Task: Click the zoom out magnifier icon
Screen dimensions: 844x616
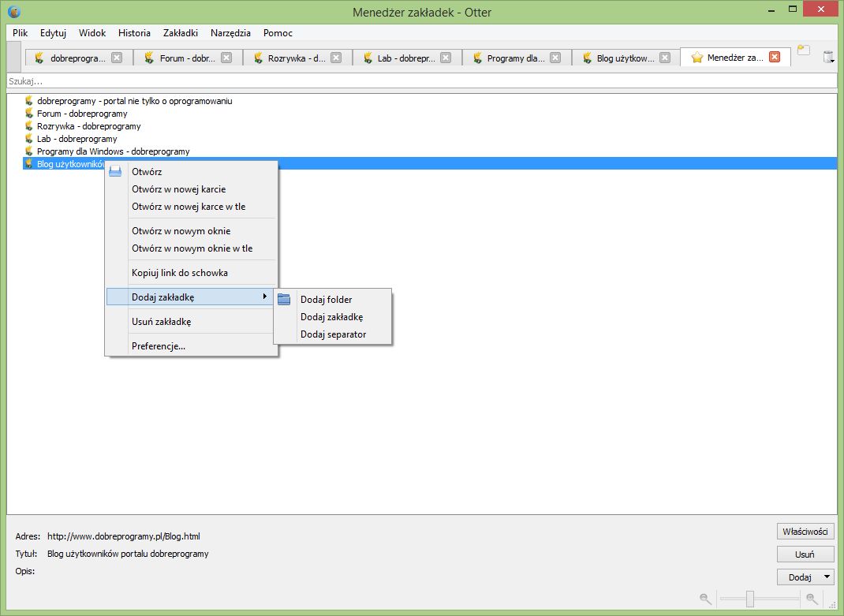Action: pyautogui.click(x=705, y=598)
